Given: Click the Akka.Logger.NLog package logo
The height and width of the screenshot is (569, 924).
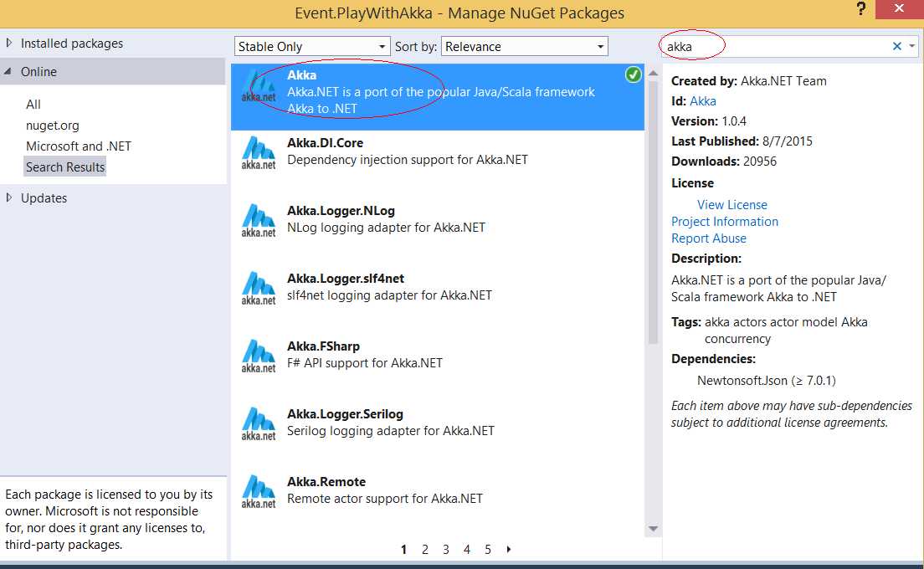Looking at the screenshot, I should click(259, 221).
